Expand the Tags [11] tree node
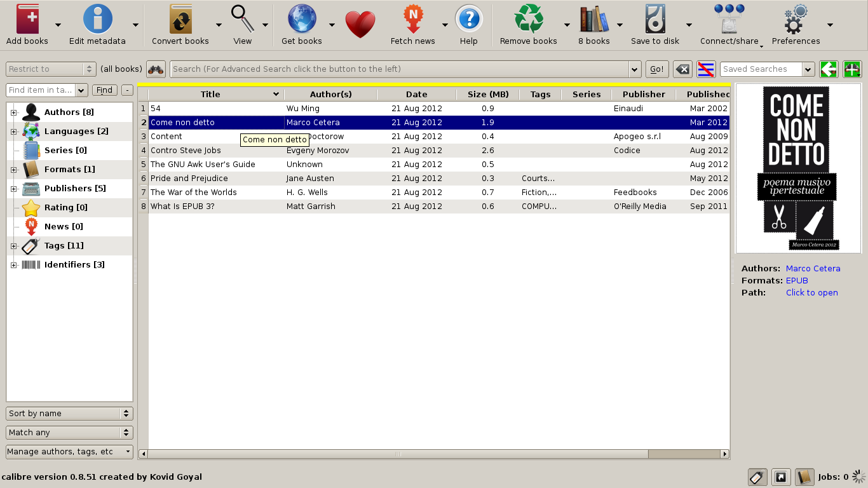This screenshot has width=868, height=488. pyautogui.click(x=13, y=246)
